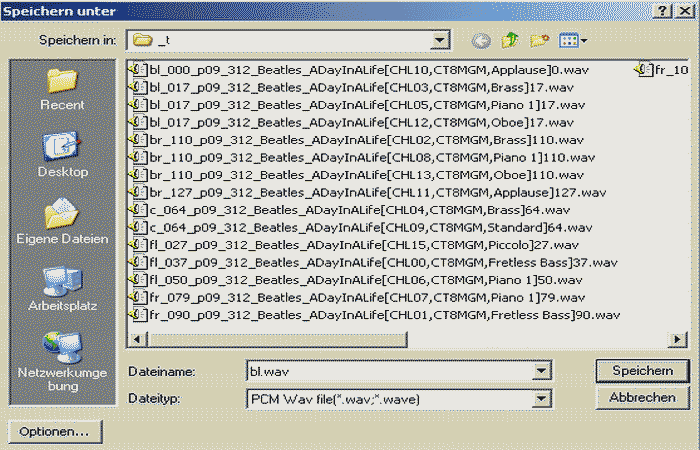The image size is (700, 450).
Task: Open the view menu icon
Action: (572, 41)
